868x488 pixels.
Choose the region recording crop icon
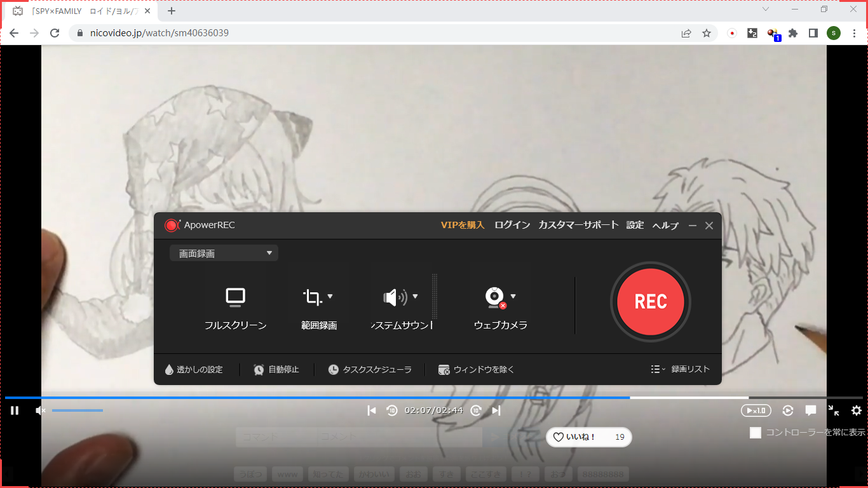click(x=312, y=297)
